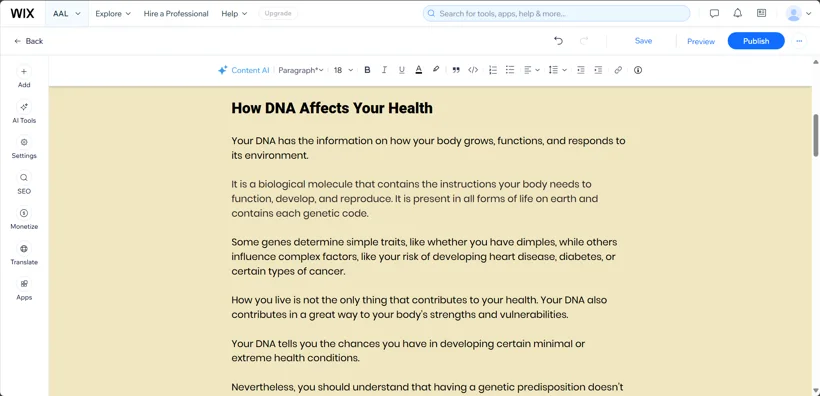Preview the blog post
This screenshot has height=396, width=820.
tap(701, 41)
